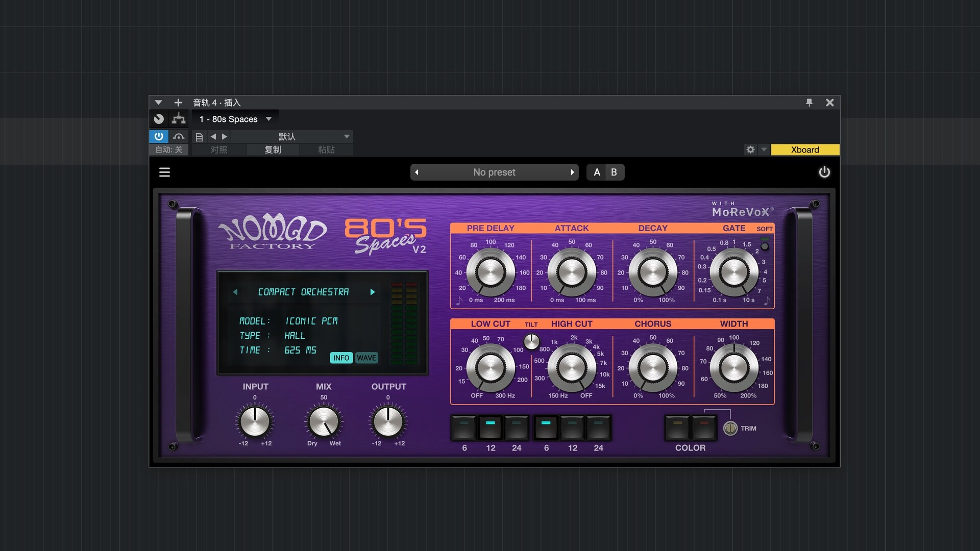Select high cut slope 6 dB button
The width and height of the screenshot is (980, 551).
pos(546,428)
